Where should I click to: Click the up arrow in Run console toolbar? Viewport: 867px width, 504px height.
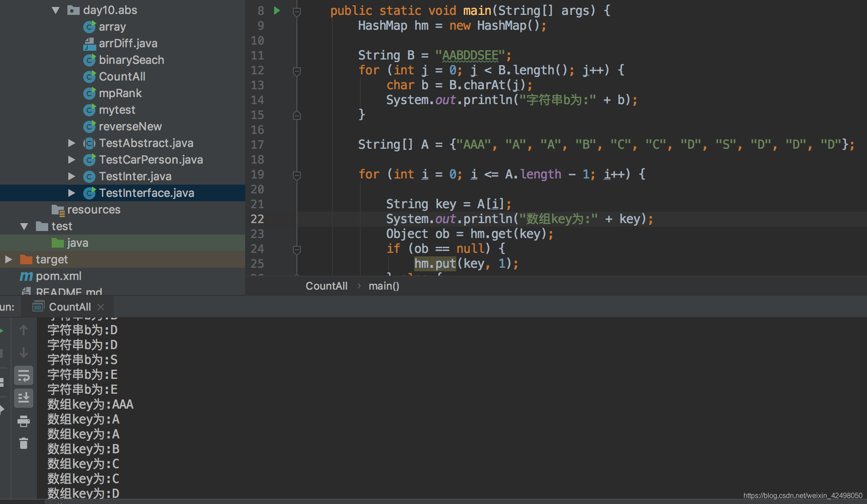[x=24, y=330]
